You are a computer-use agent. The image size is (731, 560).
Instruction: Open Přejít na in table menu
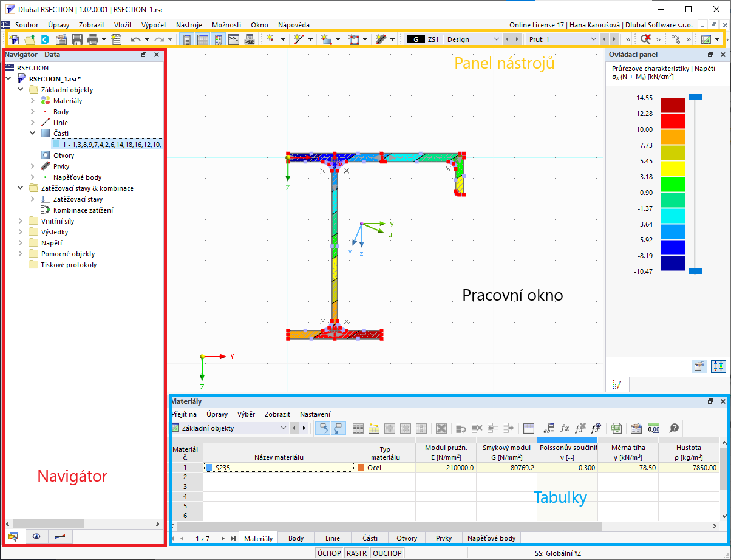[x=184, y=414]
